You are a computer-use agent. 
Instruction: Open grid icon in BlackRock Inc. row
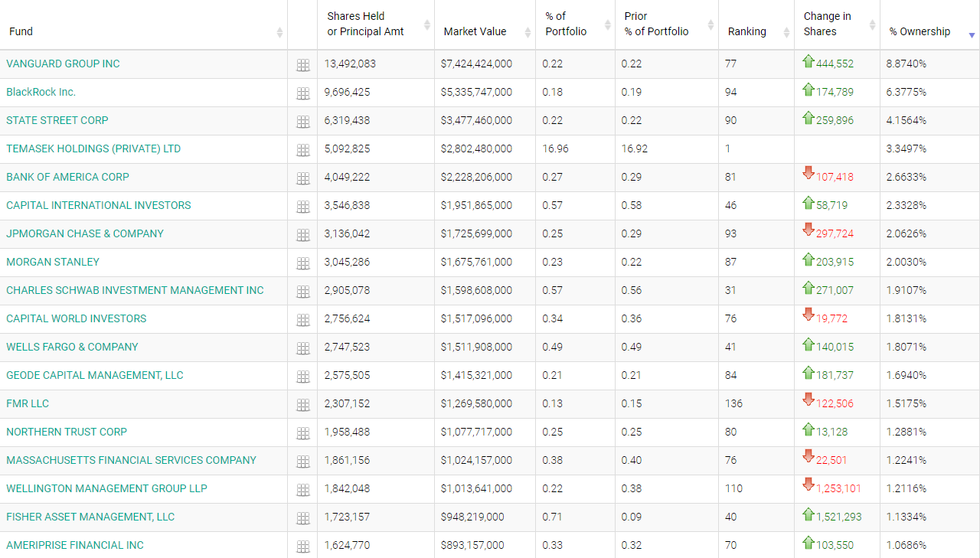click(x=303, y=93)
